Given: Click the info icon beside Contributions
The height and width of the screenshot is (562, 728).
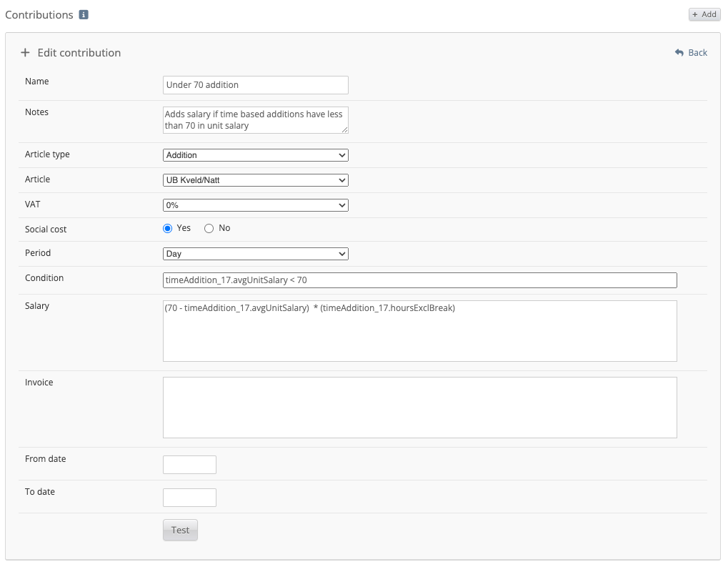Looking at the screenshot, I should (x=84, y=14).
